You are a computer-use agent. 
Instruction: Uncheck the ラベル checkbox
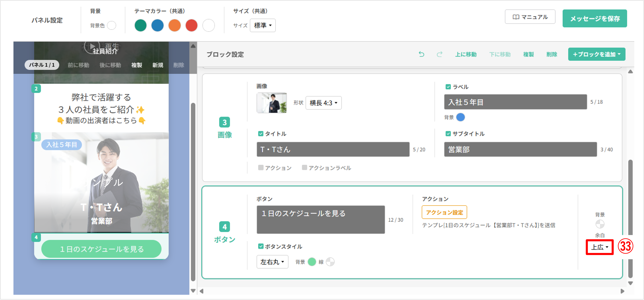pos(448,87)
